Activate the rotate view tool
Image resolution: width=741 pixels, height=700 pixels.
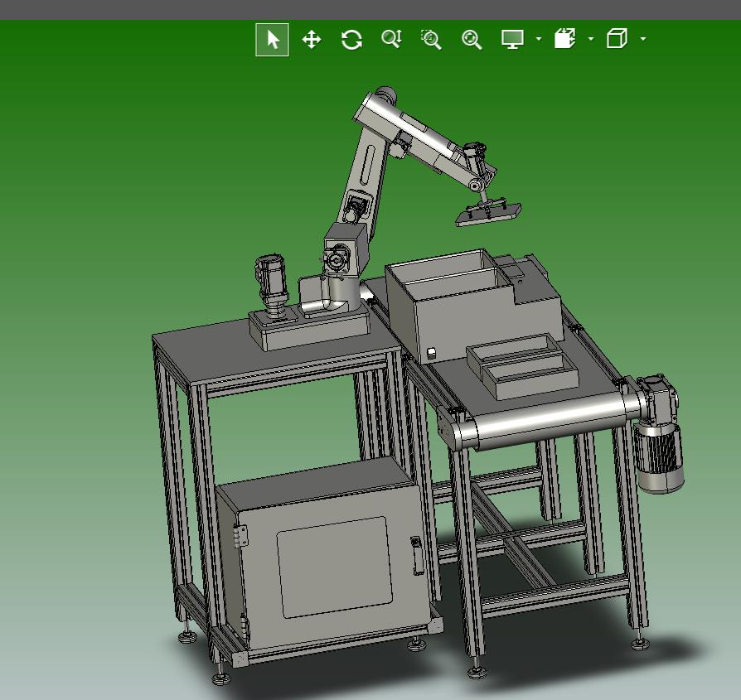351,40
